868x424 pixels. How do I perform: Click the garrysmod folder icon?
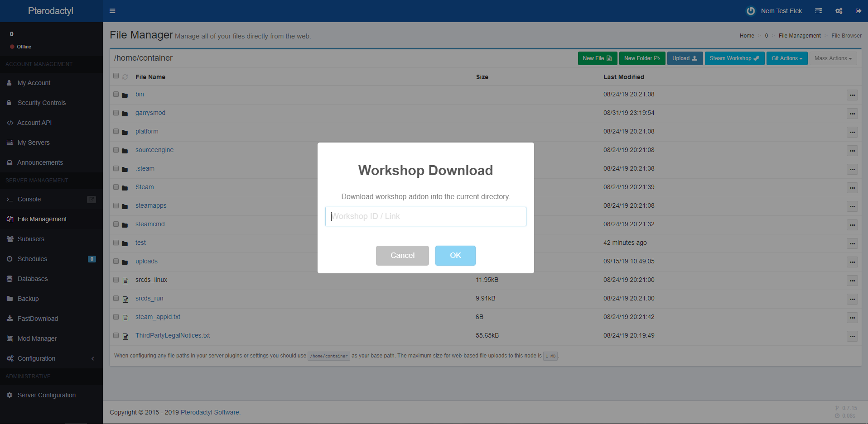(125, 114)
